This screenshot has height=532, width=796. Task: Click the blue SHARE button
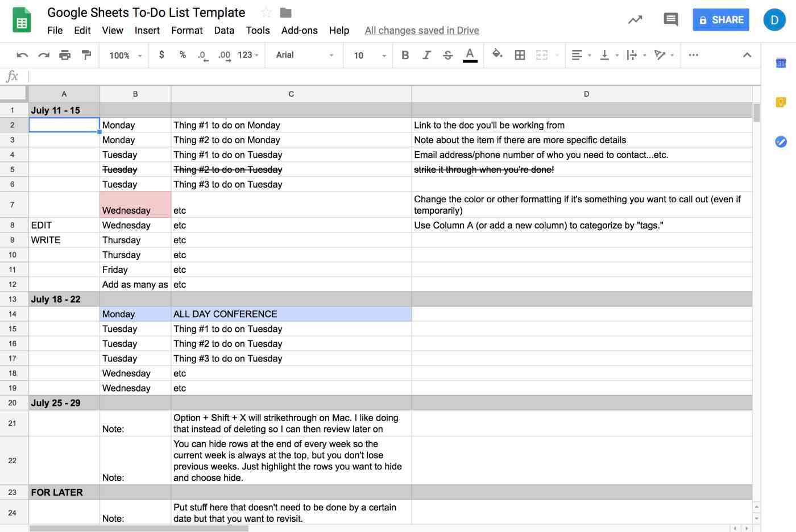pos(720,20)
